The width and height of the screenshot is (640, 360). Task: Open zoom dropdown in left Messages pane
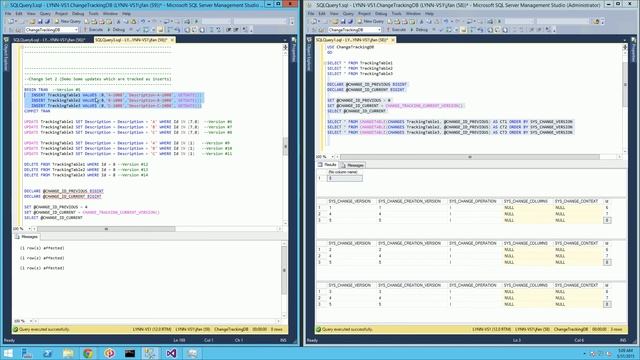(x=31, y=321)
